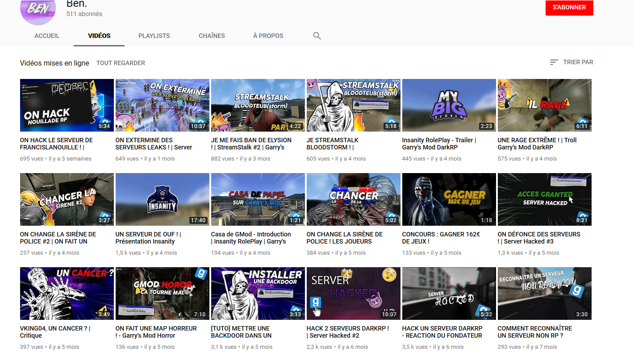The width and height of the screenshot is (634, 364).
Task: Open title 'HACK 2 SERVEURS DARKRP ! Server Hacked #2'
Action: (348, 332)
